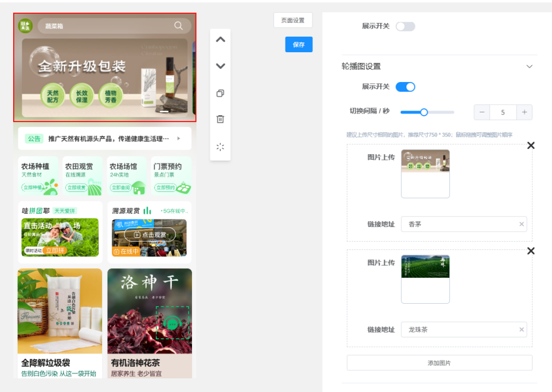The height and width of the screenshot is (392, 552).
Task: Clear the 龙珠茶 link with its x icon
Action: coord(520,330)
